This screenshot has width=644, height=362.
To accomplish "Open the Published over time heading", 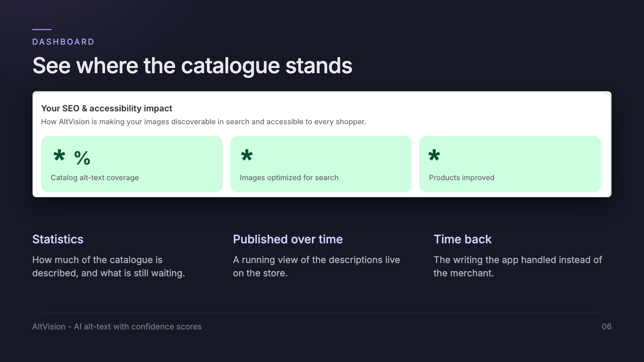I will tap(288, 239).
